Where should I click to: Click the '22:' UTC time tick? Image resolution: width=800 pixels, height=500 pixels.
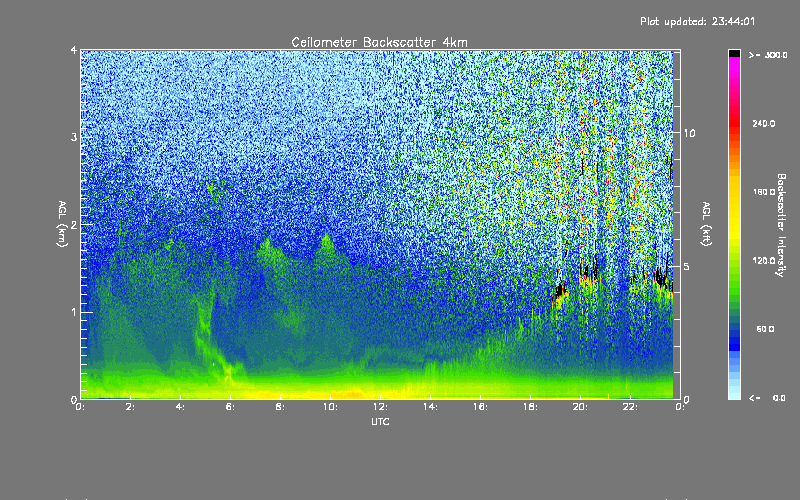pos(630,407)
